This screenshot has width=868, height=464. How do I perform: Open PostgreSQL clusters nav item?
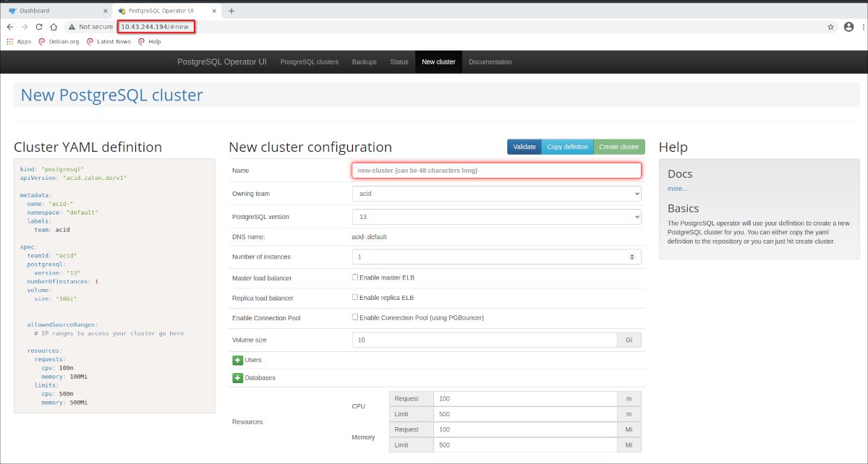coord(310,62)
